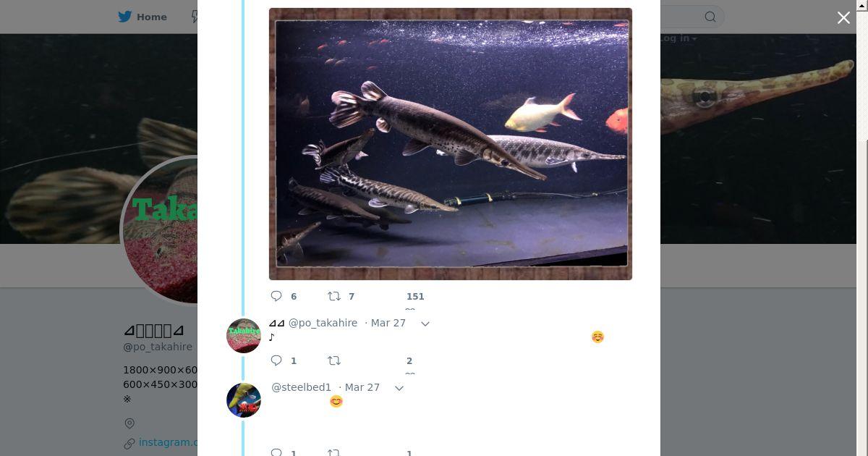Open the @po_takahire handle link
The width and height of the screenshot is (868, 456).
pyautogui.click(x=323, y=323)
